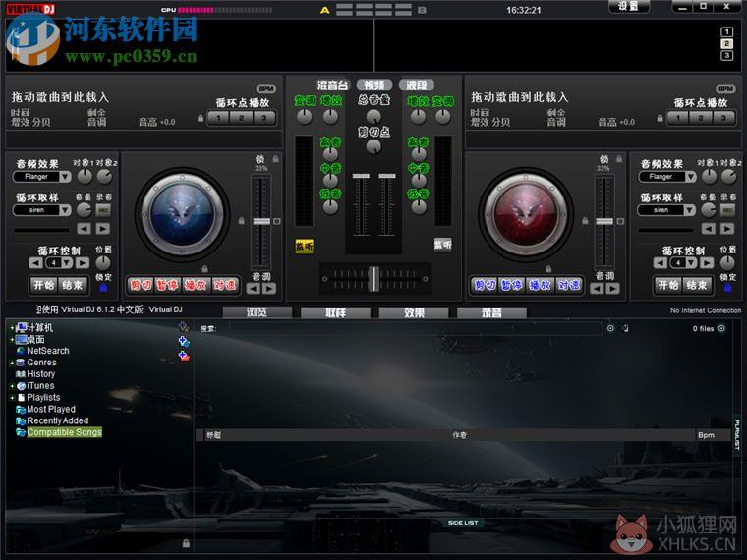The height and width of the screenshot is (560, 747).
Task: Click right channel 低音 bass knob
Action: click(x=419, y=207)
